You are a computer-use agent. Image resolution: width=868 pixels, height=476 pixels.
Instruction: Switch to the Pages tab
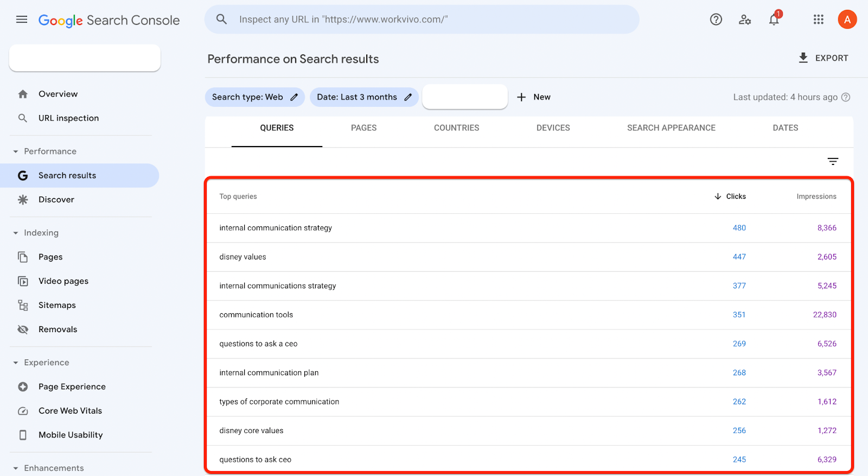coord(363,128)
